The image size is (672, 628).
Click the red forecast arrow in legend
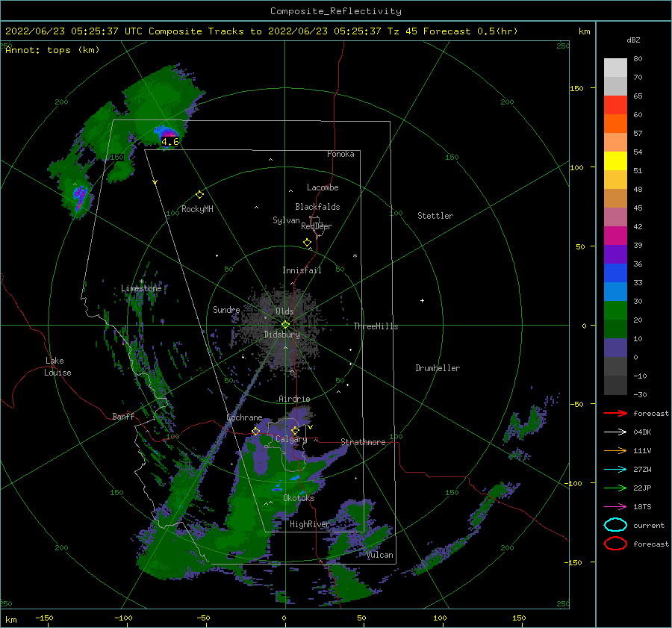click(x=615, y=413)
